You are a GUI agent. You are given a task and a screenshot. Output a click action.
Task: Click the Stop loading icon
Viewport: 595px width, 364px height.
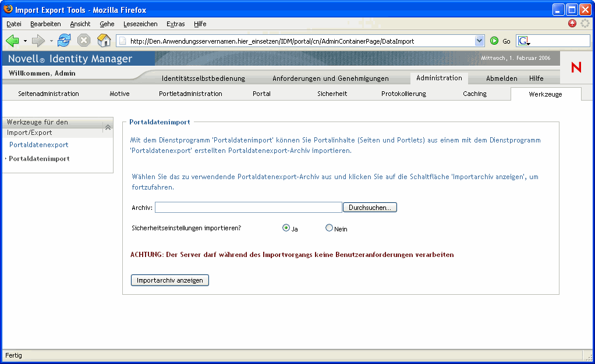point(84,41)
